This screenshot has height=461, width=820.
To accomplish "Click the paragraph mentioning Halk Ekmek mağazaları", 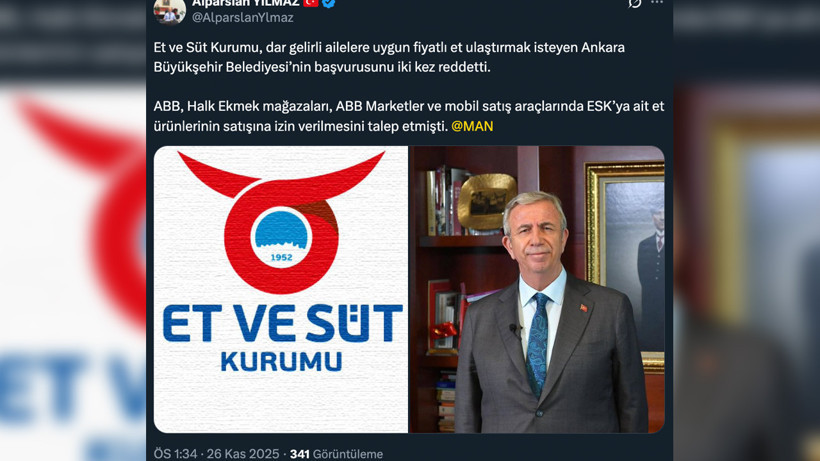I will (409, 116).
